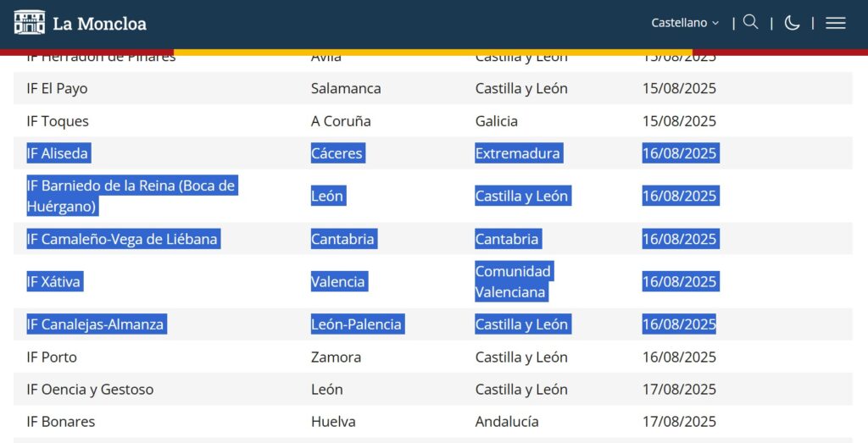Click the IF Camaleño-Vega de Liébana cell
This screenshot has height=443, width=868.
point(122,239)
